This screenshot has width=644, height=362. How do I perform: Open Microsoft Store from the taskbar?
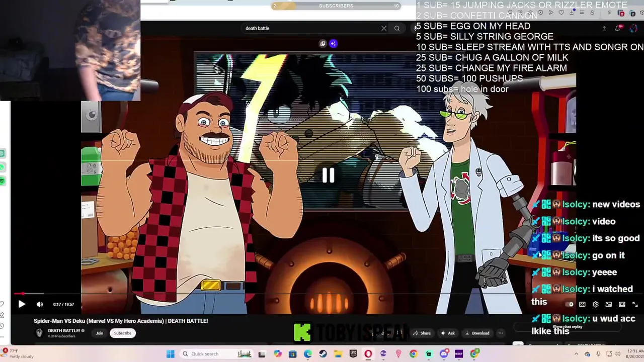coord(292,354)
